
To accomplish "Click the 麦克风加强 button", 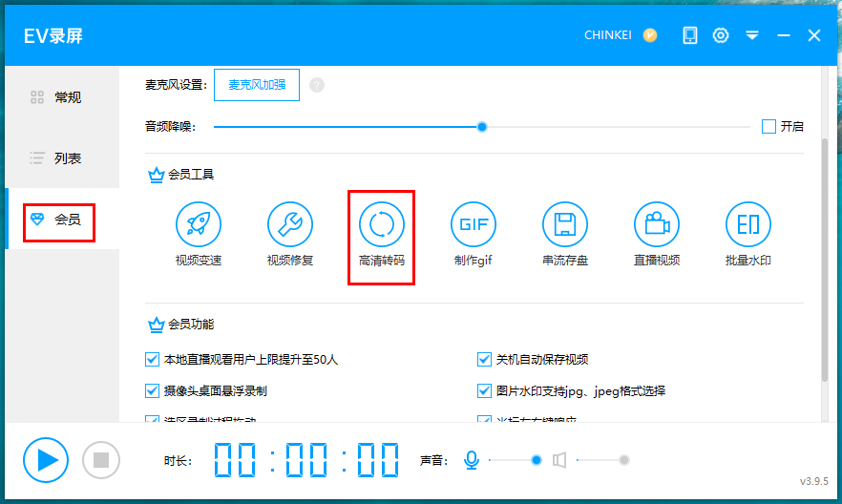I will 257,85.
